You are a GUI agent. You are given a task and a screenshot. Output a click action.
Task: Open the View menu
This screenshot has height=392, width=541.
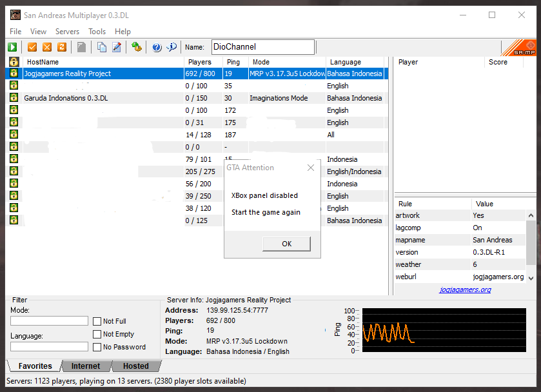[38, 32]
